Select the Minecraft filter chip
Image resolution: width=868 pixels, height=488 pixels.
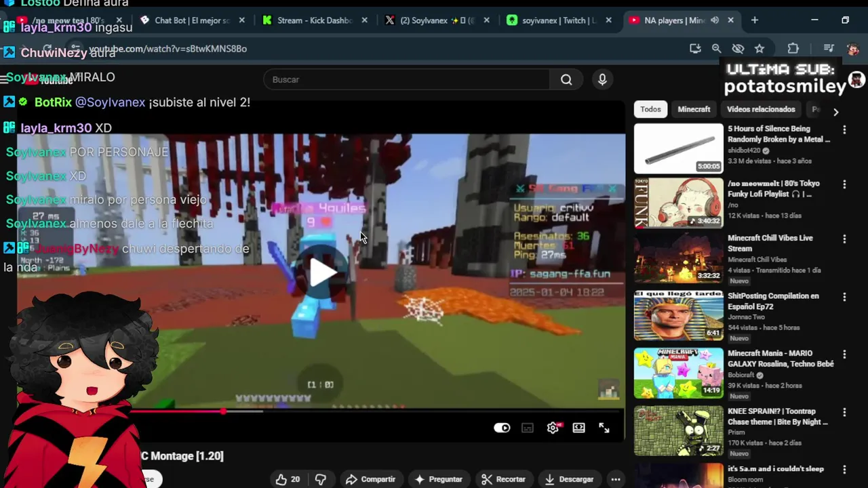tap(694, 109)
